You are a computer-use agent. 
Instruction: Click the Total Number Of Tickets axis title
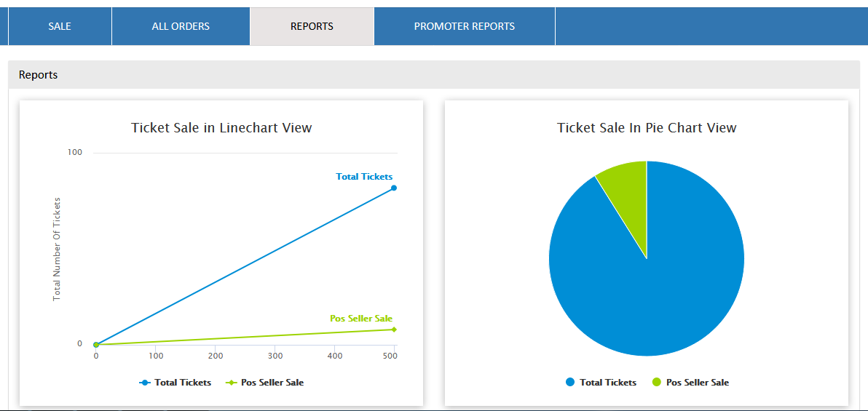click(x=57, y=250)
